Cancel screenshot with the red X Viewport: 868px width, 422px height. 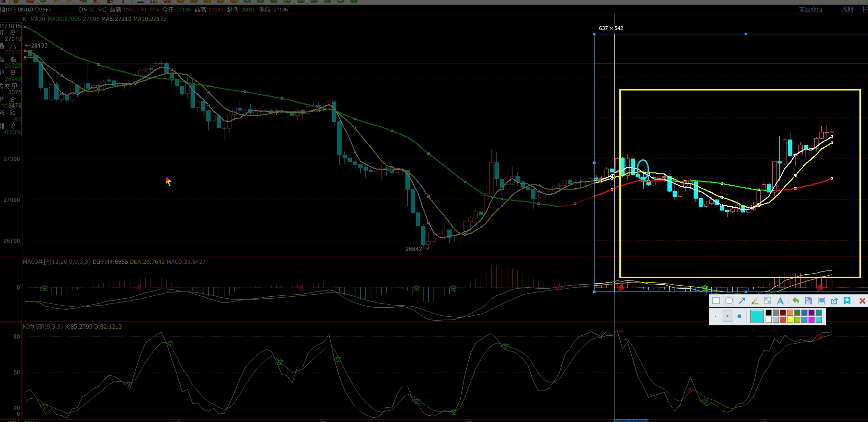tap(862, 301)
